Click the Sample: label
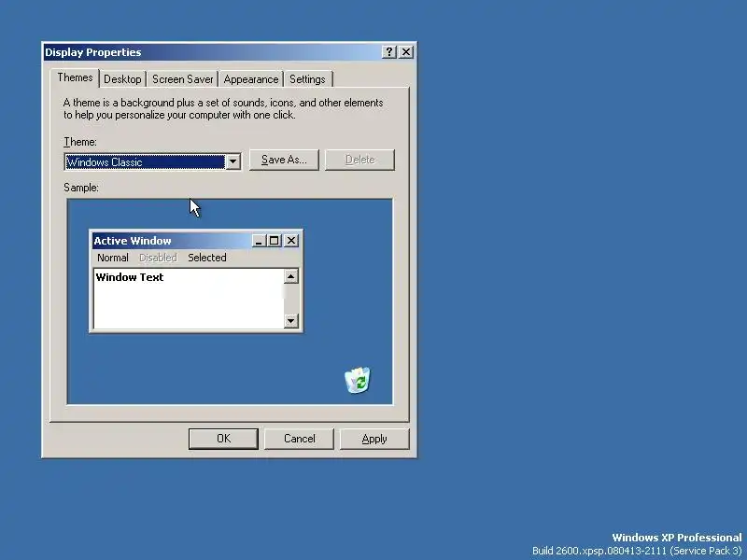Image resolution: width=747 pixels, height=560 pixels. (81, 188)
